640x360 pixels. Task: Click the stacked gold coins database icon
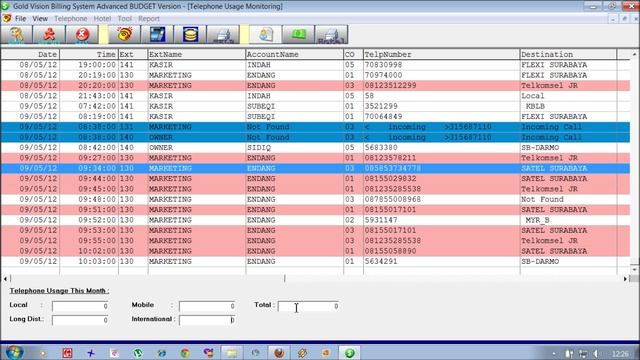[x=190, y=35]
